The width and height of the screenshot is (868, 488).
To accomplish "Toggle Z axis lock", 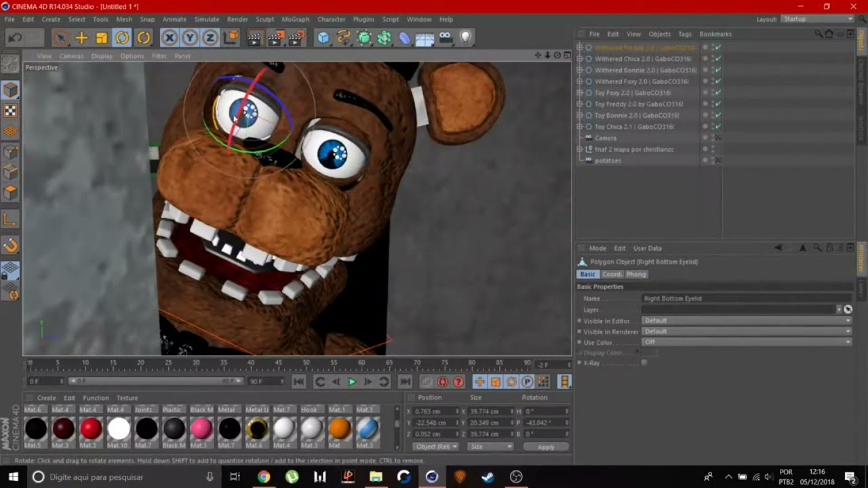I will [210, 38].
